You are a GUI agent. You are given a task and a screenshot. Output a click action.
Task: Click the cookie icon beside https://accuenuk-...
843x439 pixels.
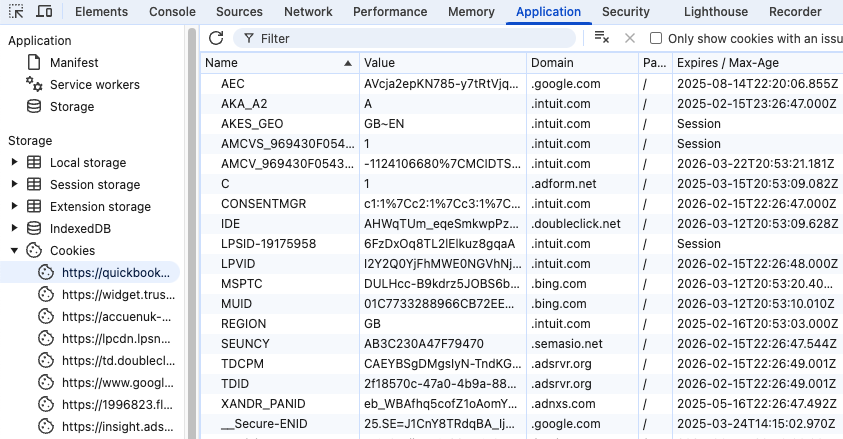pyautogui.click(x=46, y=316)
